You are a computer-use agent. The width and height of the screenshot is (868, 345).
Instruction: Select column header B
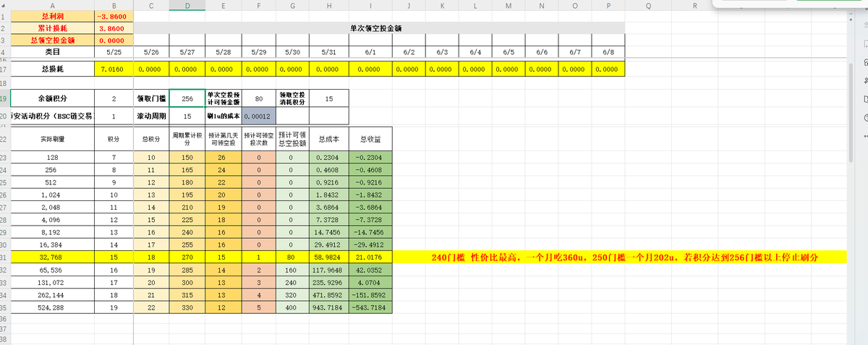tap(114, 6)
